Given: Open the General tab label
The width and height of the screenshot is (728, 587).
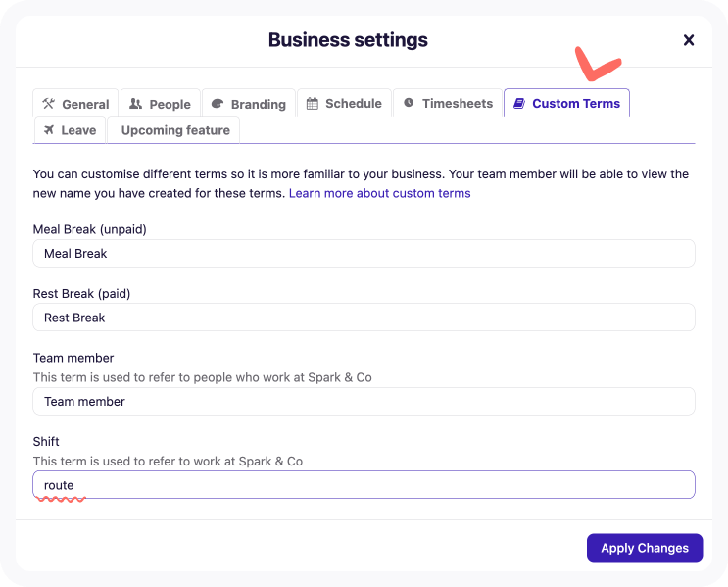Looking at the screenshot, I should coord(85,104).
